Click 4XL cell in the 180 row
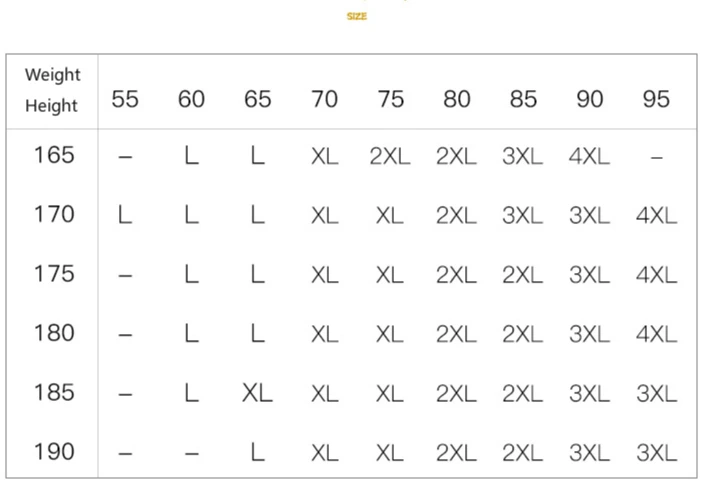Viewport: 703px width, 482px height. pos(656,334)
